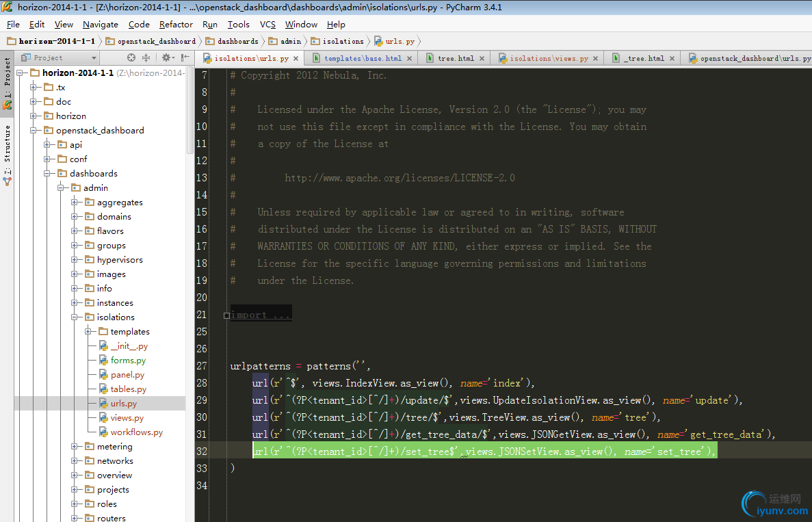Expand the doc folder node
812x522 pixels.
(33, 101)
